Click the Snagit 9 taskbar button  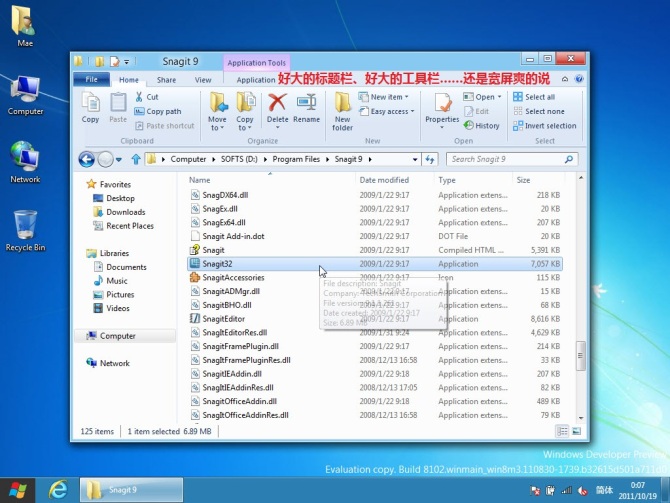click(x=131, y=490)
